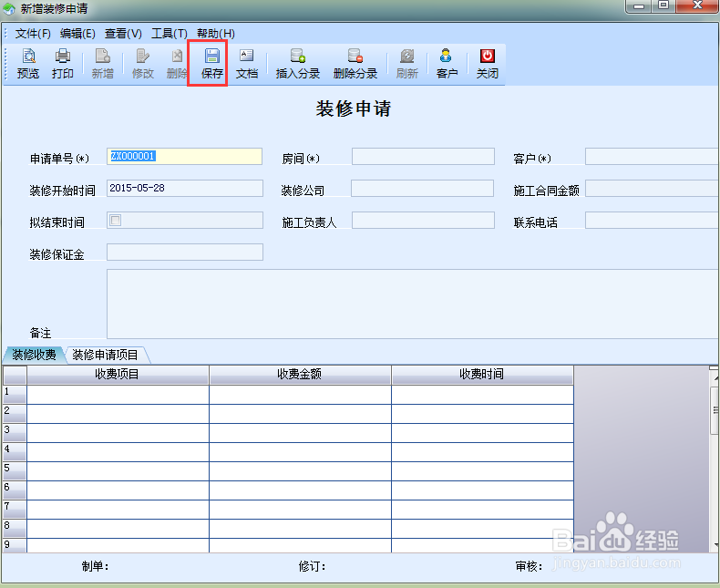Image resolution: width=720 pixels, height=588 pixels.
Task: Open the 编辑(E) menu
Action: [x=77, y=33]
